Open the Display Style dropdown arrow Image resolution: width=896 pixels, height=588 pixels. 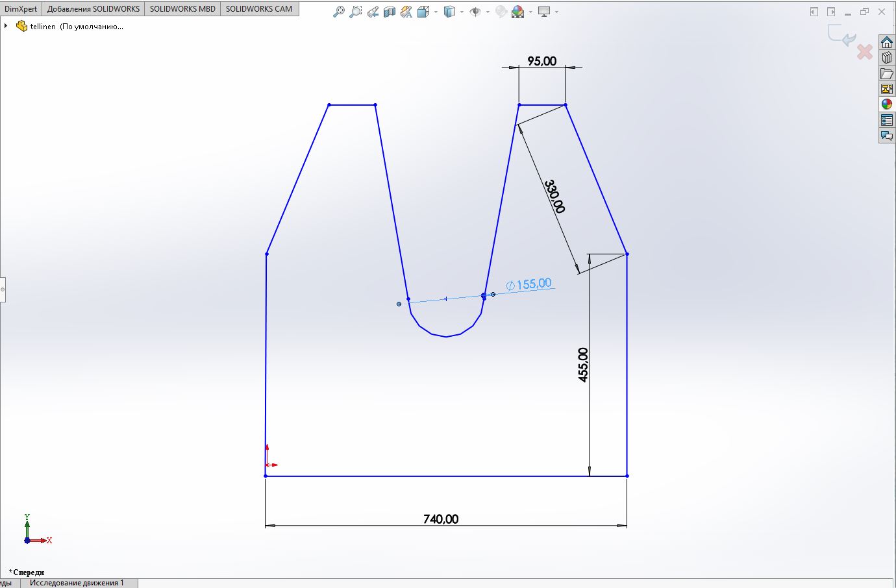click(x=462, y=12)
